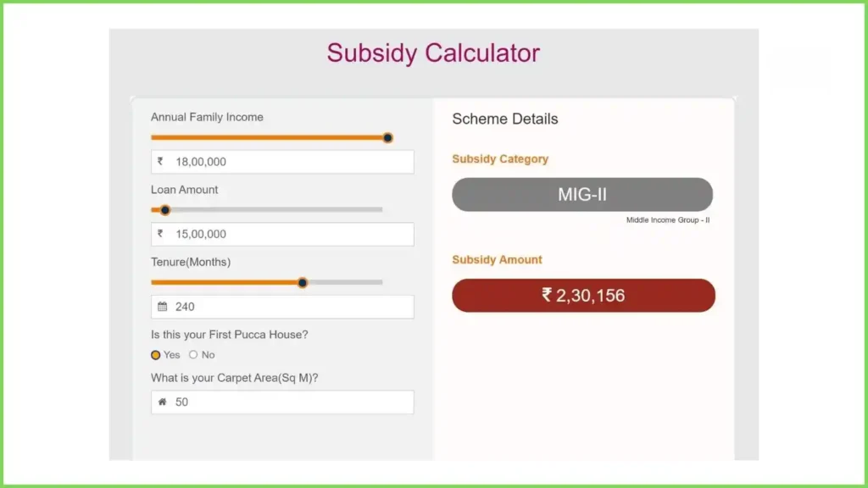The width and height of the screenshot is (868, 488).
Task: Click the MIG-II subsidy category badge
Action: pyautogui.click(x=582, y=194)
